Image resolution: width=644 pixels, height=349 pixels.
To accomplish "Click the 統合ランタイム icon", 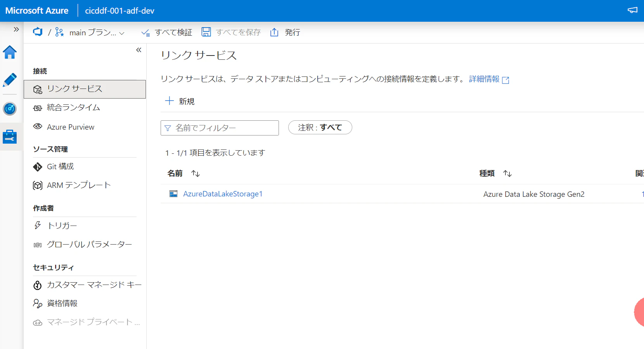I will pyautogui.click(x=38, y=108).
